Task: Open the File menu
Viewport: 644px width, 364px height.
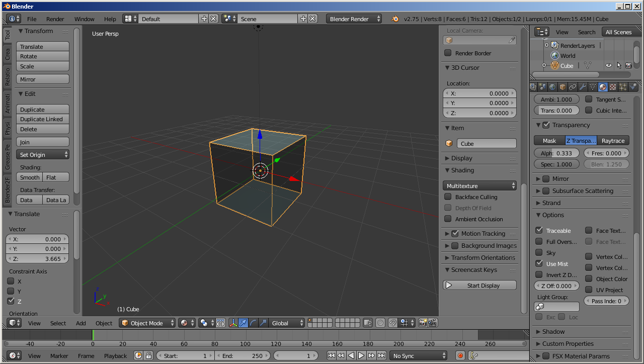Action: [x=32, y=19]
